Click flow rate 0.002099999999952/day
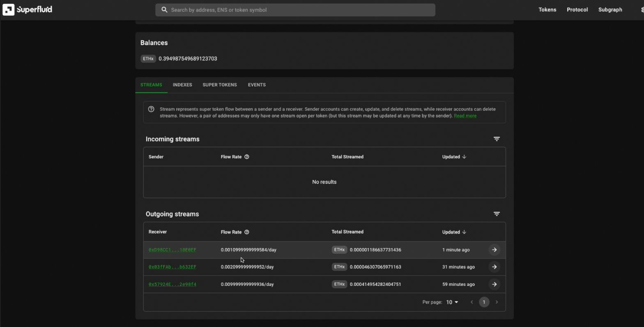 pyautogui.click(x=247, y=267)
